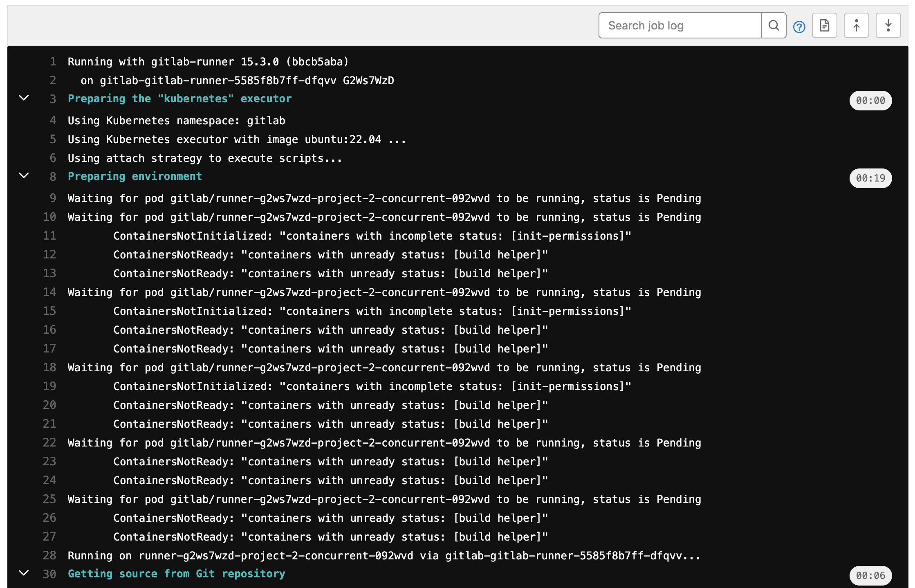Click line number 14 link

pos(49,292)
